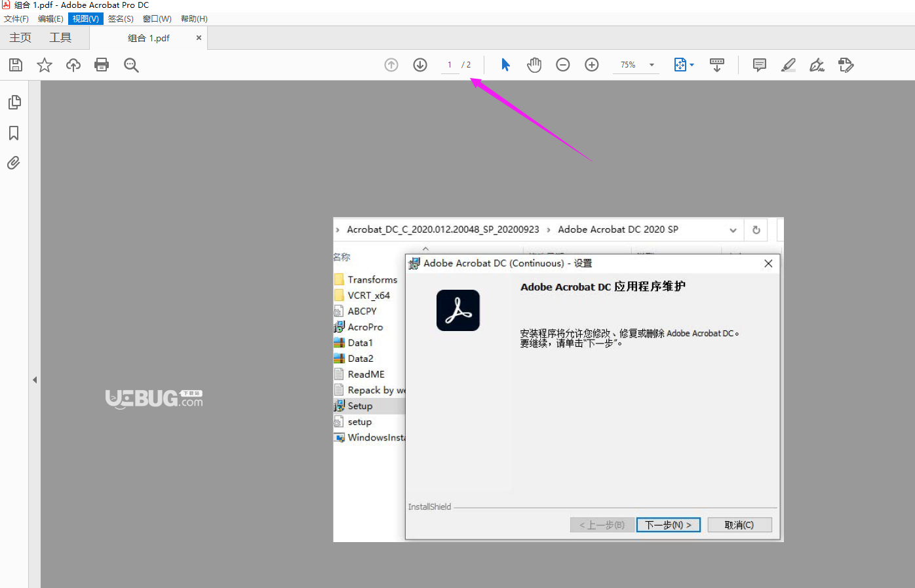Switch to the 工具 tab
This screenshot has width=915, height=588.
[x=60, y=38]
